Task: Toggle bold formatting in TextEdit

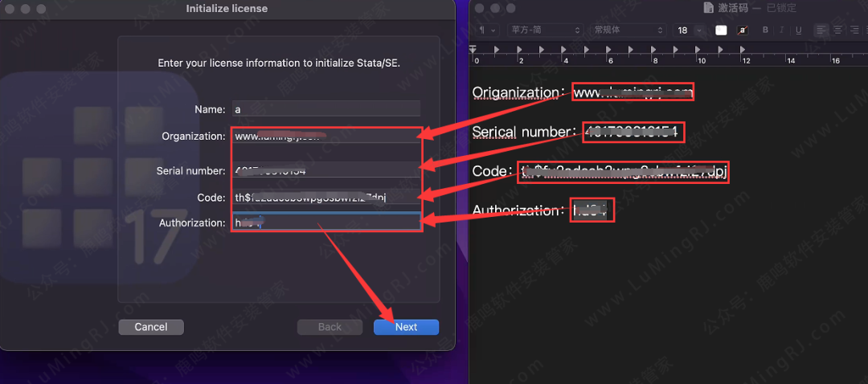Action: [766, 31]
